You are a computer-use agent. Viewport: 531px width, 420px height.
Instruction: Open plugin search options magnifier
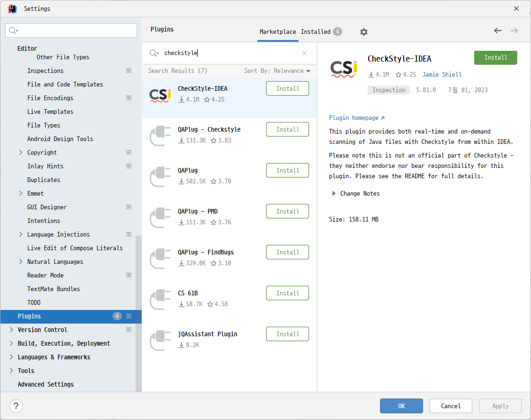tap(154, 53)
